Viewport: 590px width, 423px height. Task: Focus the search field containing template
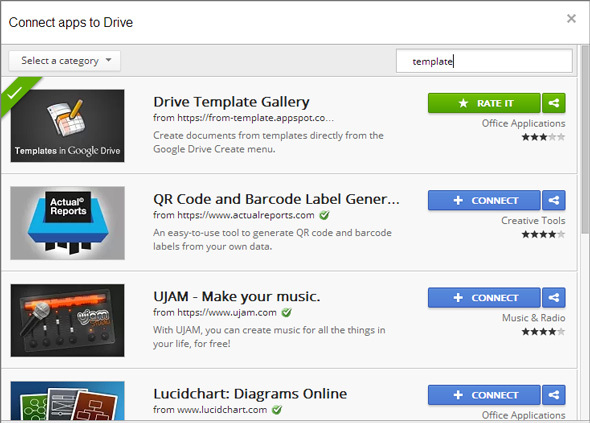tap(484, 61)
